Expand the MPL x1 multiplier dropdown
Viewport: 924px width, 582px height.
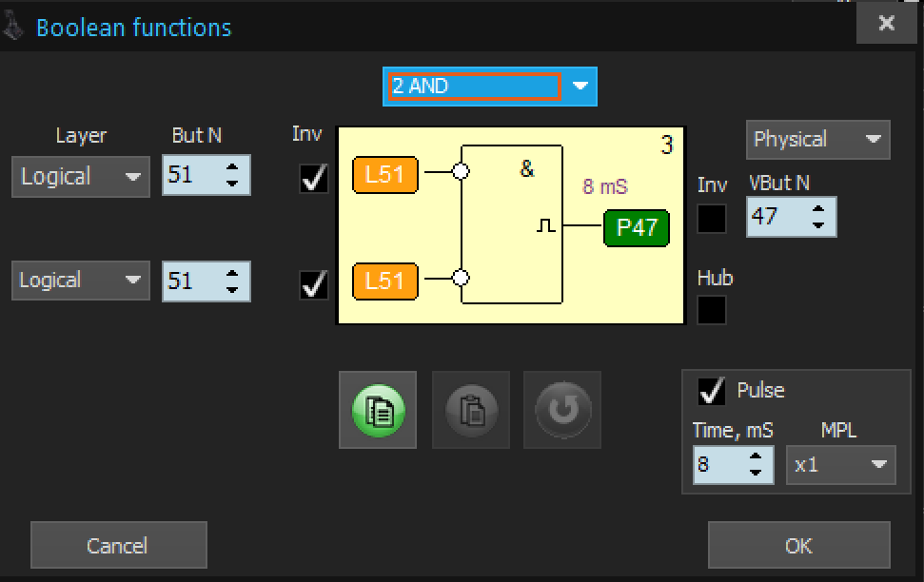pos(841,465)
